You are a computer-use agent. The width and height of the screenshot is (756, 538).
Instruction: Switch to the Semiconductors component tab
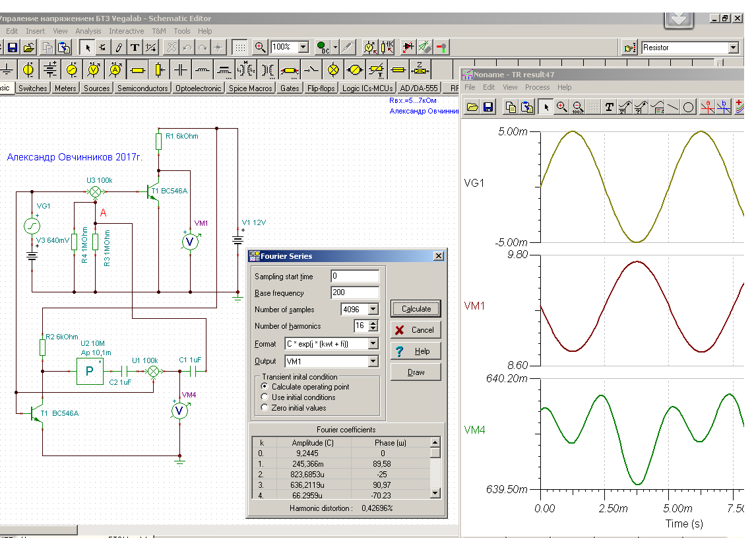click(142, 88)
